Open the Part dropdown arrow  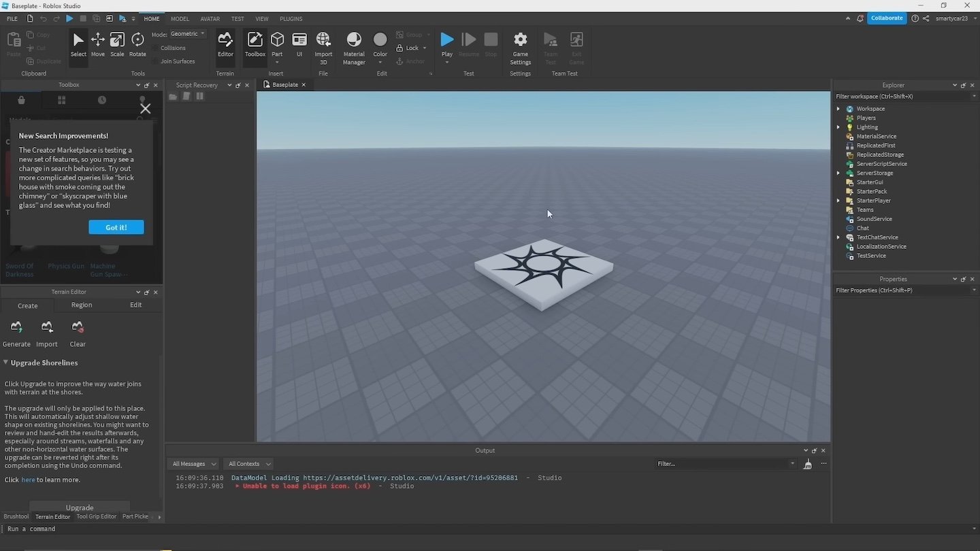click(277, 62)
